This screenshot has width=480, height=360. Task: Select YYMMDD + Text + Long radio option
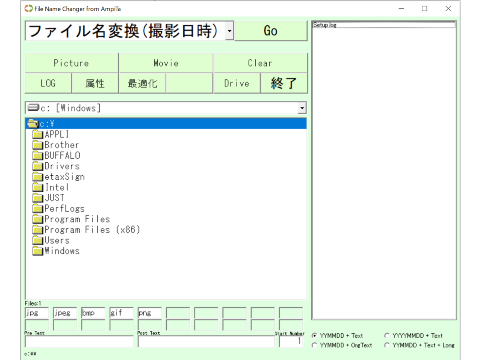(419, 345)
